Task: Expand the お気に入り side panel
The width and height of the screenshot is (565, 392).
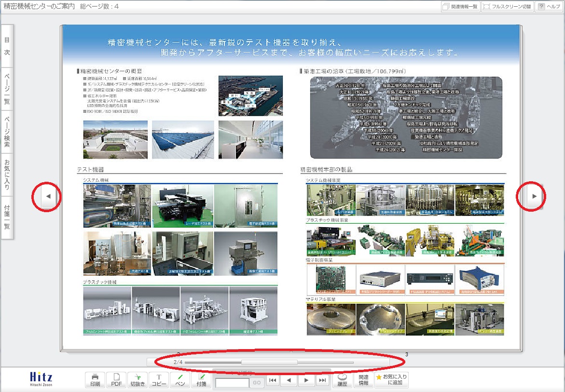Action: coord(7,175)
